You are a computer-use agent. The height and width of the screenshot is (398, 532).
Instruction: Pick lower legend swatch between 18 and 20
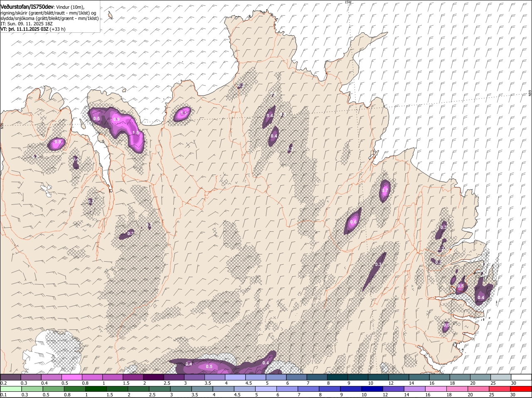458,389
